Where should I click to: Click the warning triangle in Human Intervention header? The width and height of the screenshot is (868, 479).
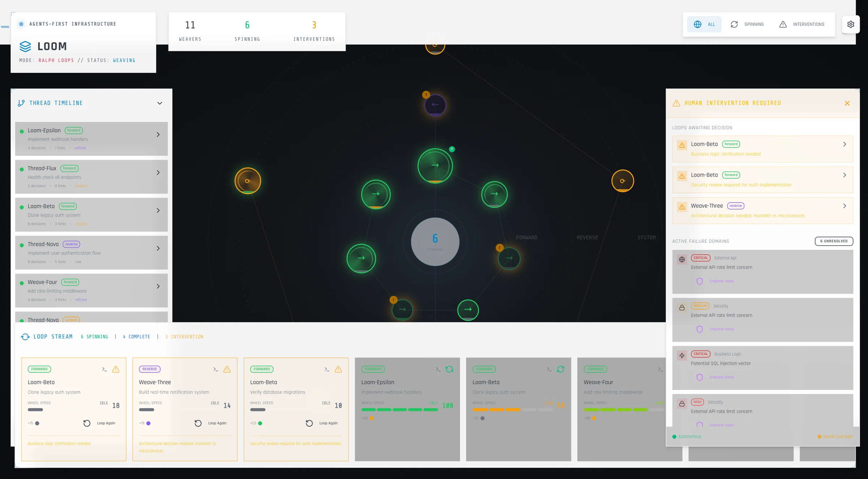coord(676,103)
